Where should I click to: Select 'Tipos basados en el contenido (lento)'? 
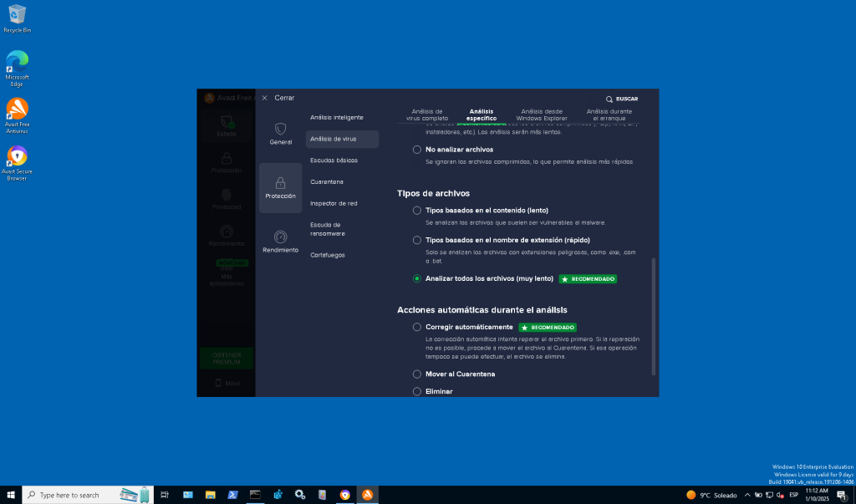point(417,211)
